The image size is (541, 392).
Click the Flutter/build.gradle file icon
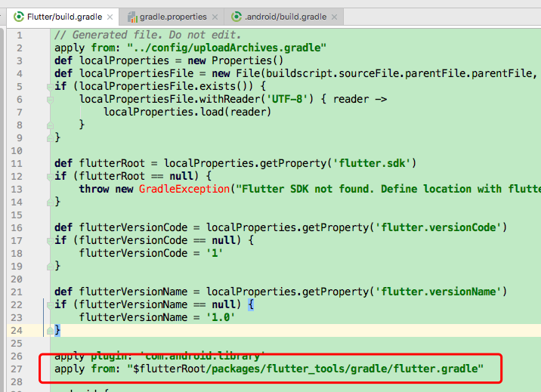[x=18, y=17]
